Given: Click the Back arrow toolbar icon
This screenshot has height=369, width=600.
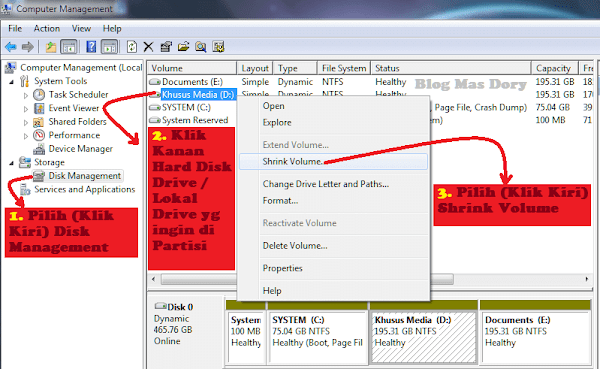Looking at the screenshot, I should (10, 47).
